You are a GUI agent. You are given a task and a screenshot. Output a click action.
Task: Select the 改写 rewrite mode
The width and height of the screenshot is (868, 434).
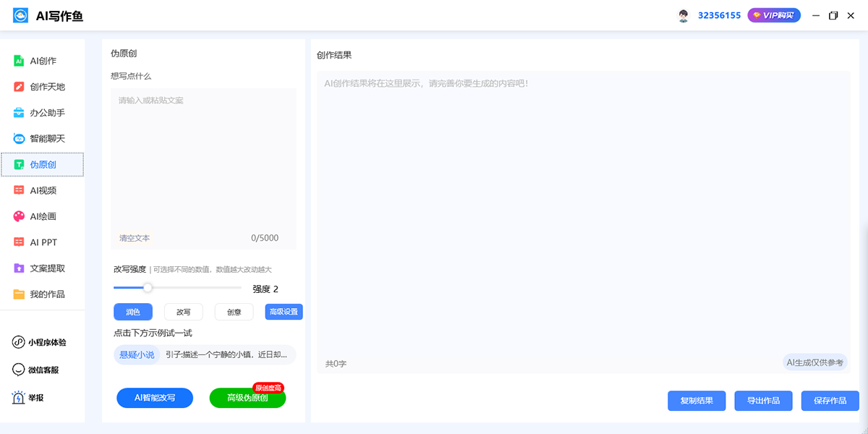click(184, 312)
